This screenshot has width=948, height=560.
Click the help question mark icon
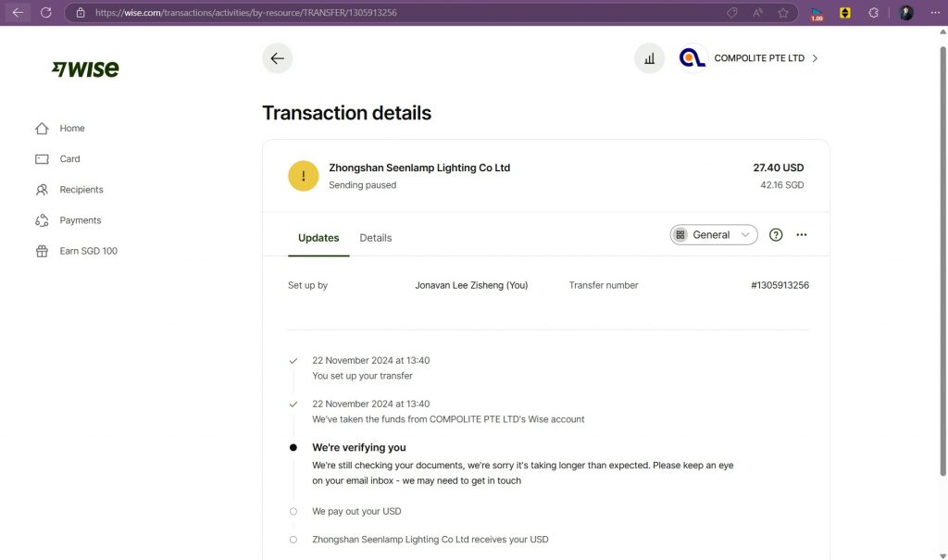point(776,234)
